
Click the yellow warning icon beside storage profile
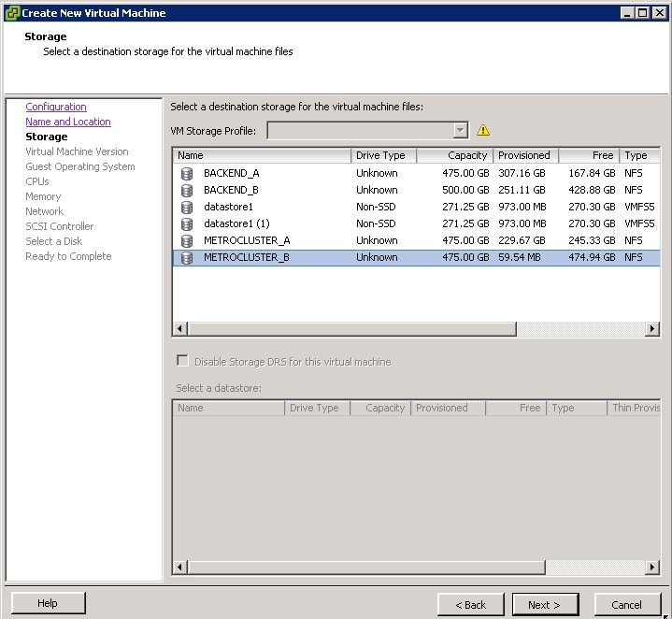coord(483,131)
